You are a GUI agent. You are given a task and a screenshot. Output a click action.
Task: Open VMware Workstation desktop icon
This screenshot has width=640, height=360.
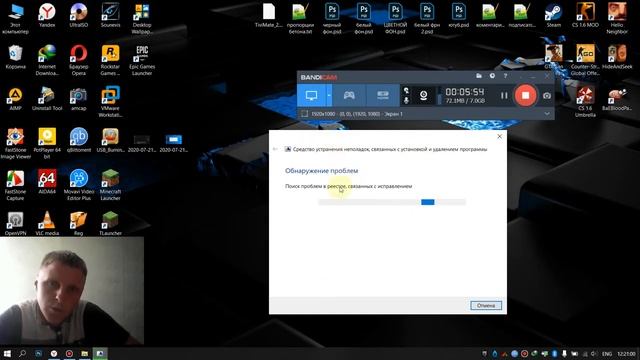point(110,102)
